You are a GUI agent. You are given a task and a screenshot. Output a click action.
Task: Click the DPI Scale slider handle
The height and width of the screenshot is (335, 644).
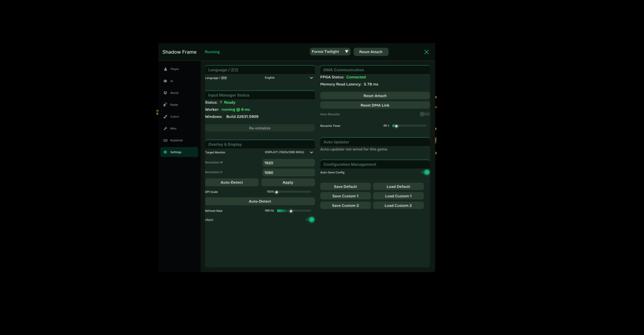tap(277, 192)
